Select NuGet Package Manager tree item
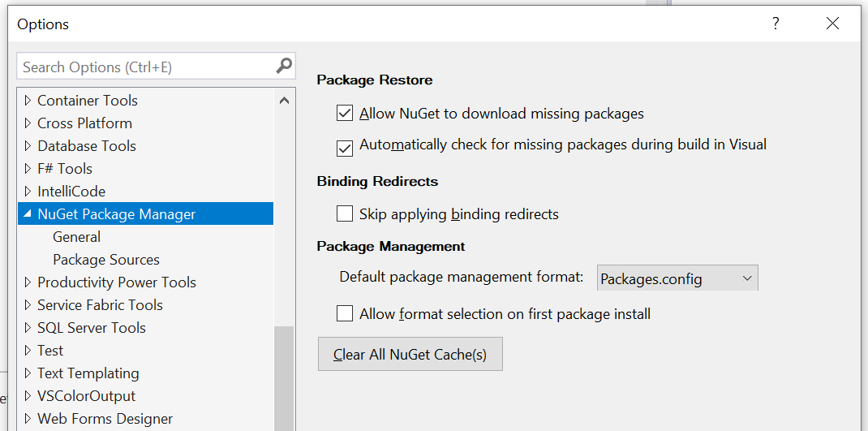 pos(117,213)
